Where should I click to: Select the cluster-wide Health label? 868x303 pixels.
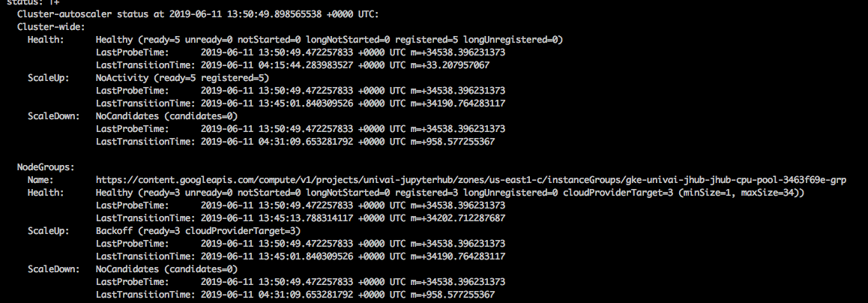pyautogui.click(x=46, y=40)
